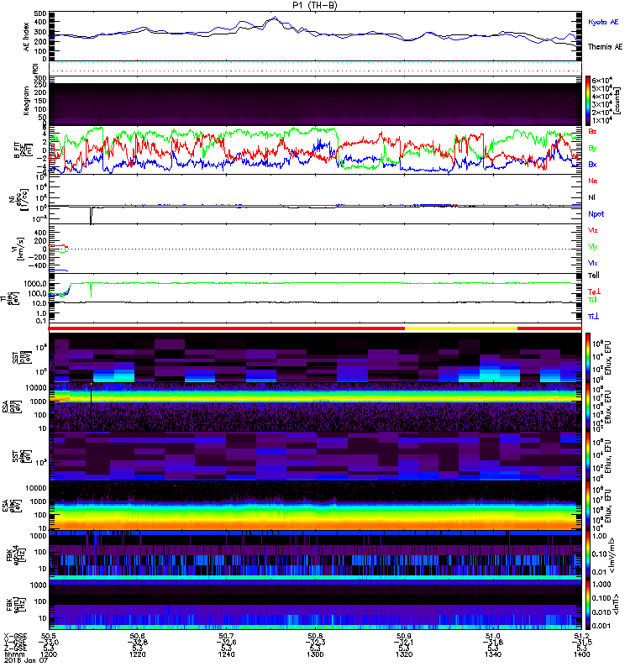Screen dimensions: 630x672
Task: Select the "Themis AE" legend label
Action: point(605,47)
